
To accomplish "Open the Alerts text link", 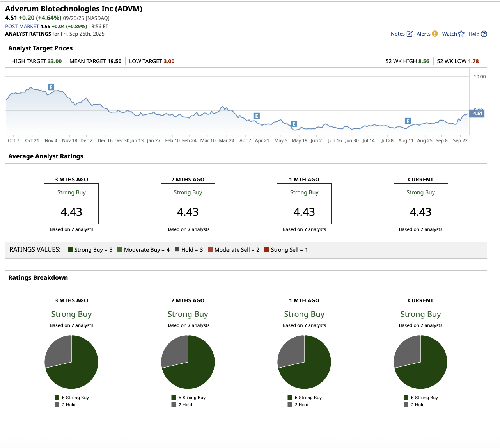I will click(423, 34).
